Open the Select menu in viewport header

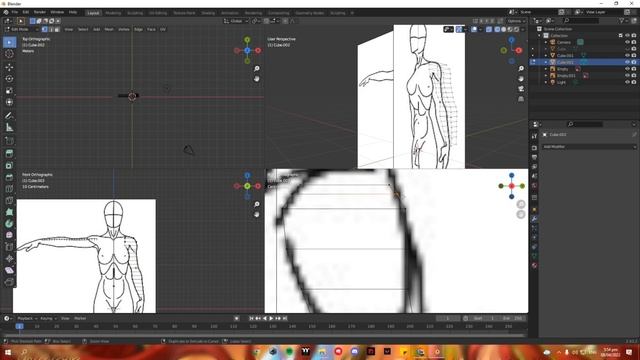[x=83, y=29]
